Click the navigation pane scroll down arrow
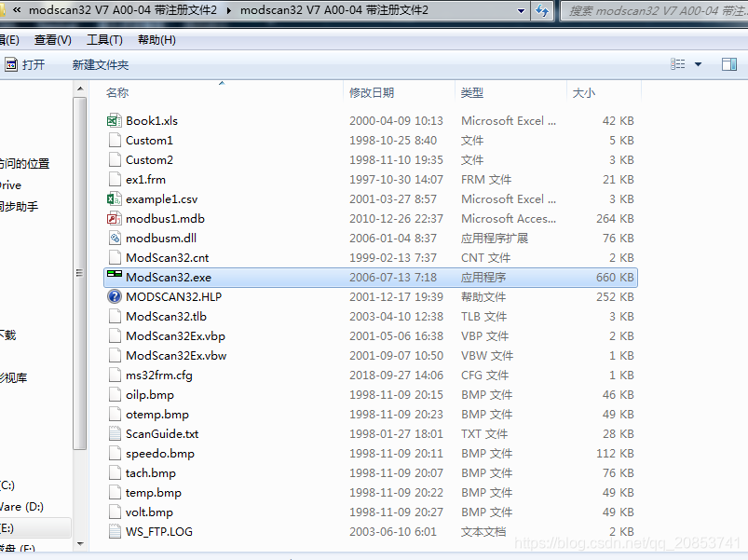The width and height of the screenshot is (748, 560). coord(80,543)
